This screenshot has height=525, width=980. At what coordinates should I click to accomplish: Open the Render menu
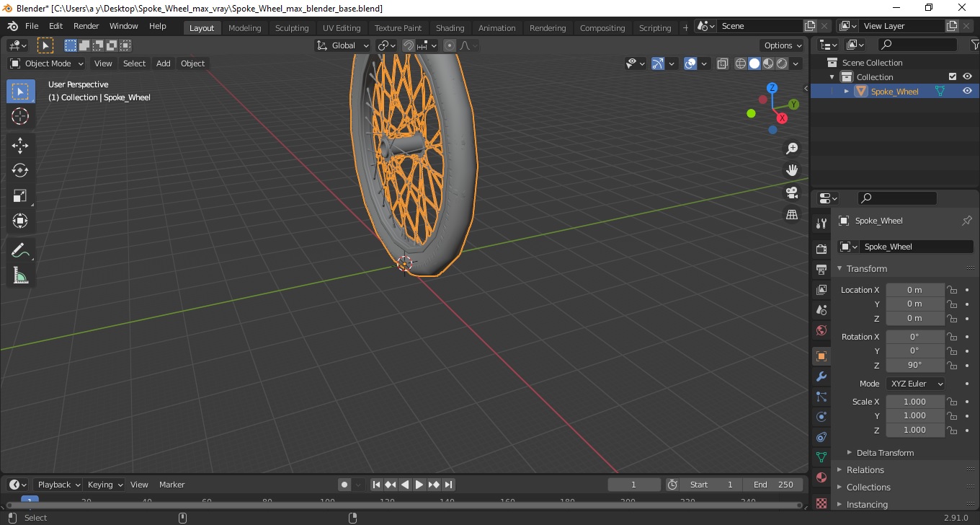86,26
